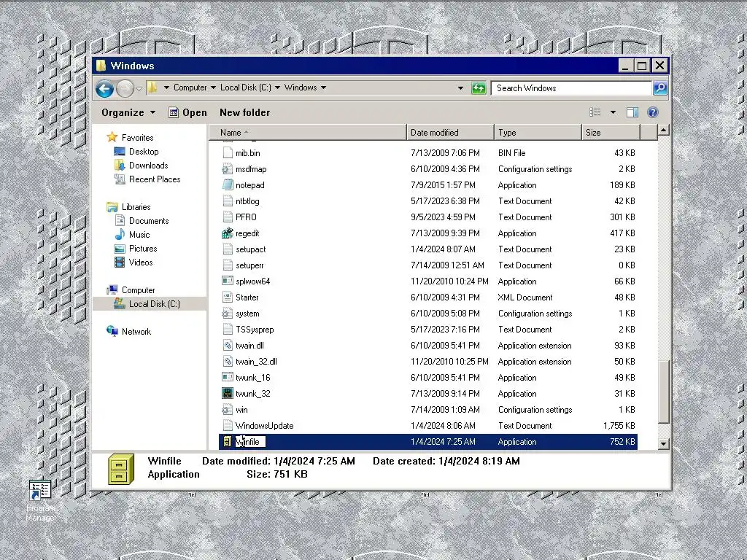Select the mib.bin file icon
This screenshot has width=747, height=560.
point(228,153)
